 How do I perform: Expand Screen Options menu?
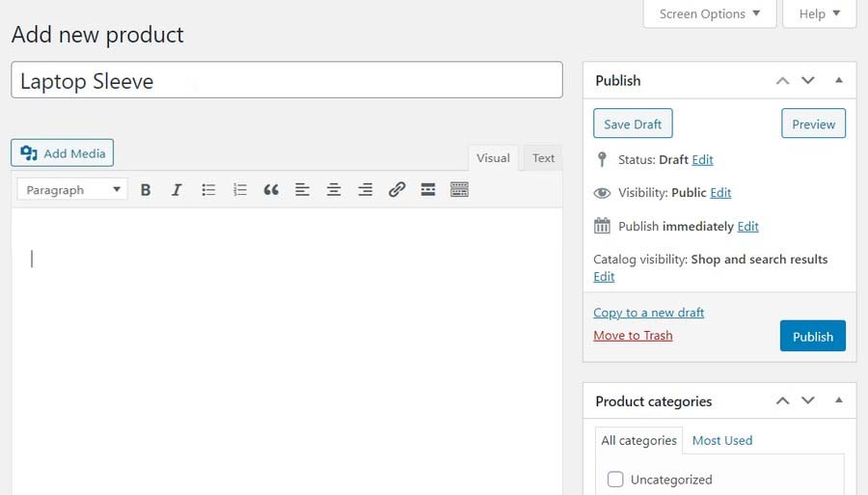click(x=710, y=14)
